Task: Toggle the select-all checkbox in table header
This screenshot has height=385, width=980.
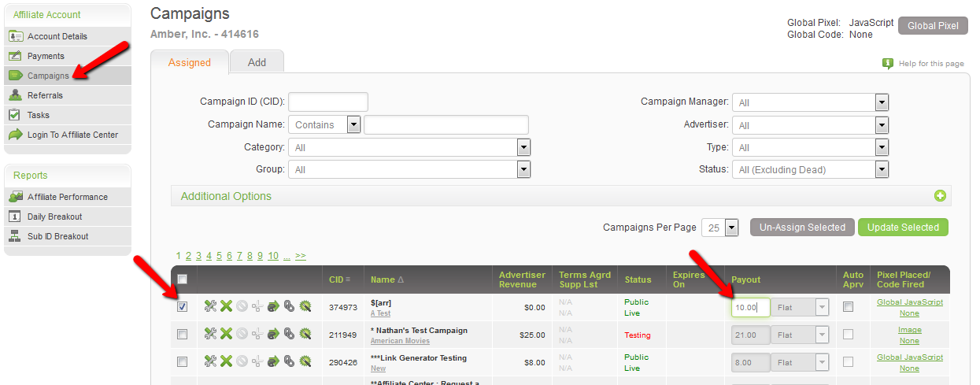Action: 183,279
